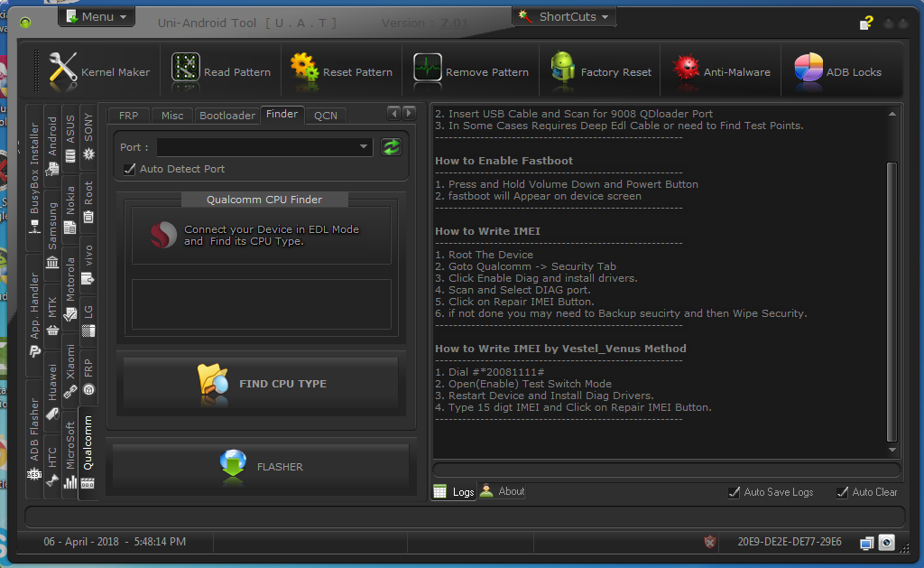Click the CPU finder result box

[x=261, y=303]
